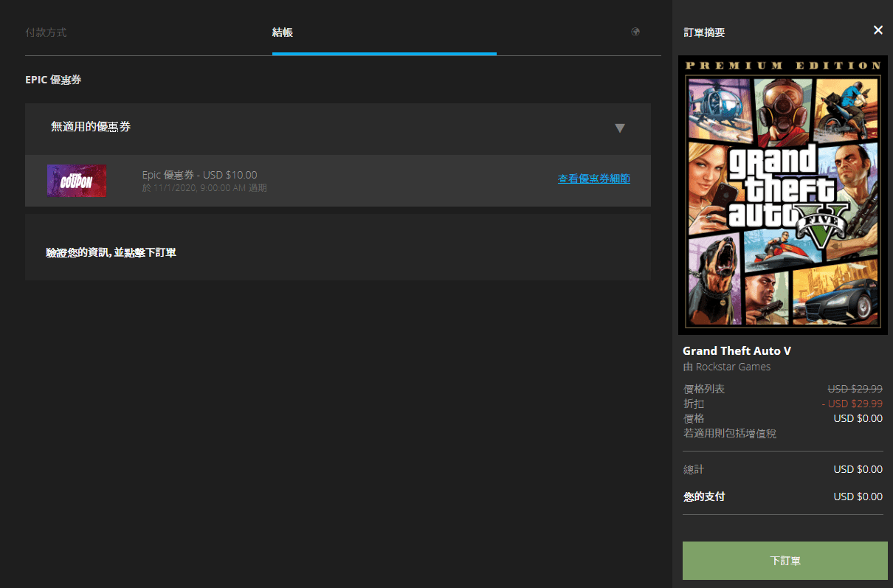Close the order summary panel
This screenshot has height=588, width=893.
point(878,30)
